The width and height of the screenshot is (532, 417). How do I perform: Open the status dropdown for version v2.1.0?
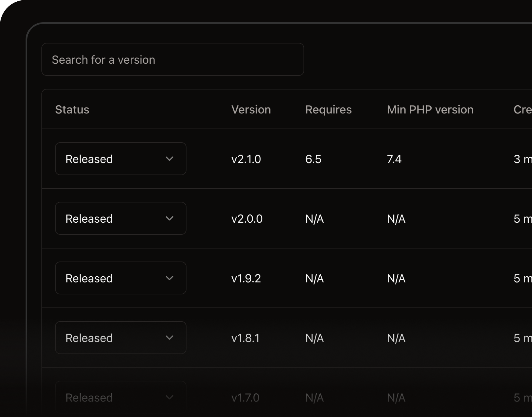(x=120, y=158)
